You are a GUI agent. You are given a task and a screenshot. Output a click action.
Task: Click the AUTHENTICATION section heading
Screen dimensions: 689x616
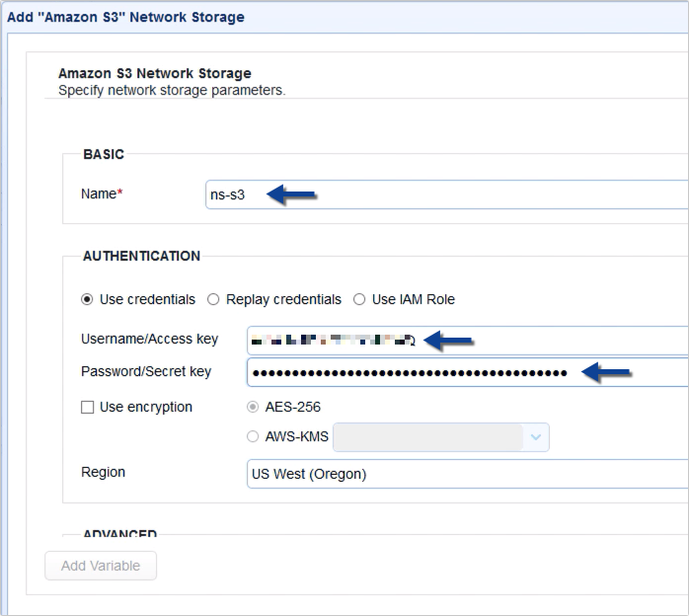pos(141,256)
